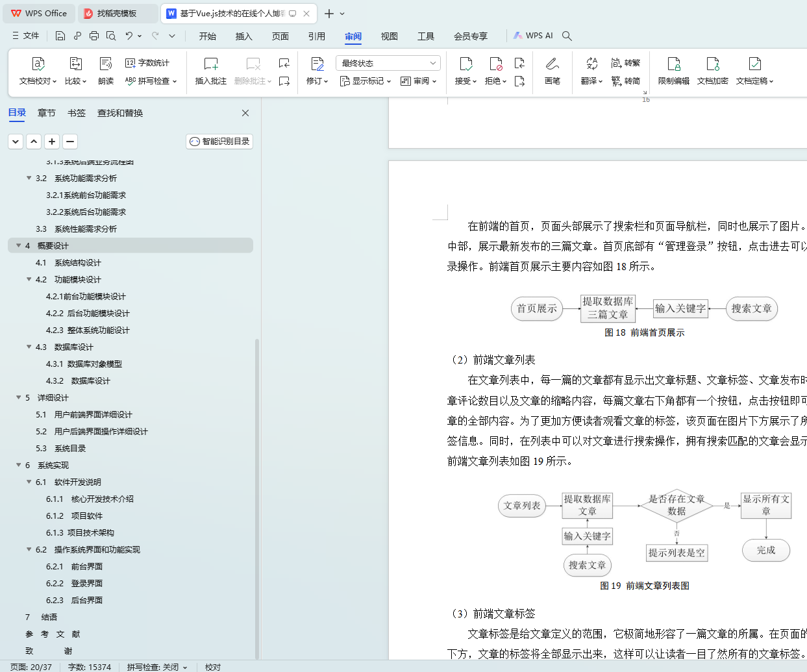The width and height of the screenshot is (807, 672).
Task: Open the 显示标记 dropdown
Action: point(366,81)
